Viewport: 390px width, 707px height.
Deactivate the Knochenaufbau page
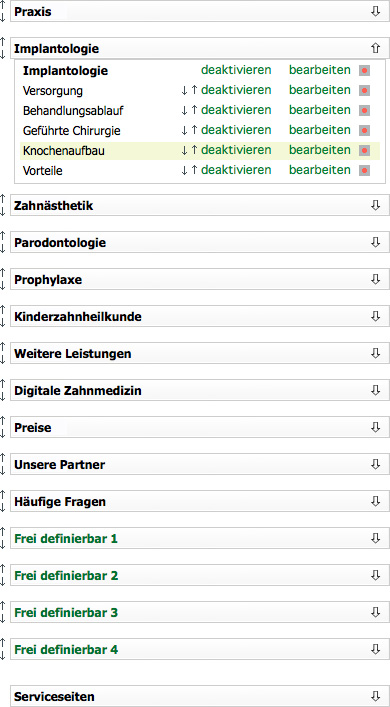tap(236, 150)
